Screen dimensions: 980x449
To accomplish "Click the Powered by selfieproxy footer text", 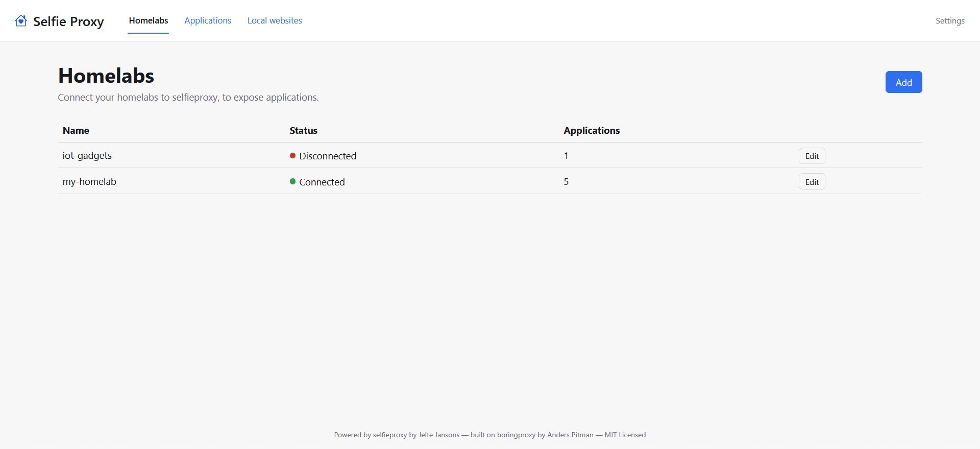I will click(490, 435).
